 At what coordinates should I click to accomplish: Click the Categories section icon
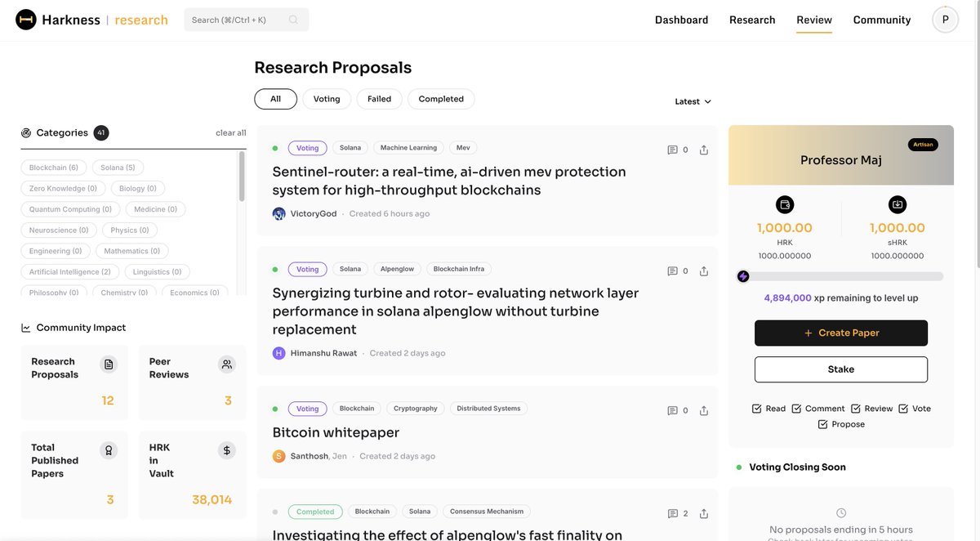click(26, 132)
